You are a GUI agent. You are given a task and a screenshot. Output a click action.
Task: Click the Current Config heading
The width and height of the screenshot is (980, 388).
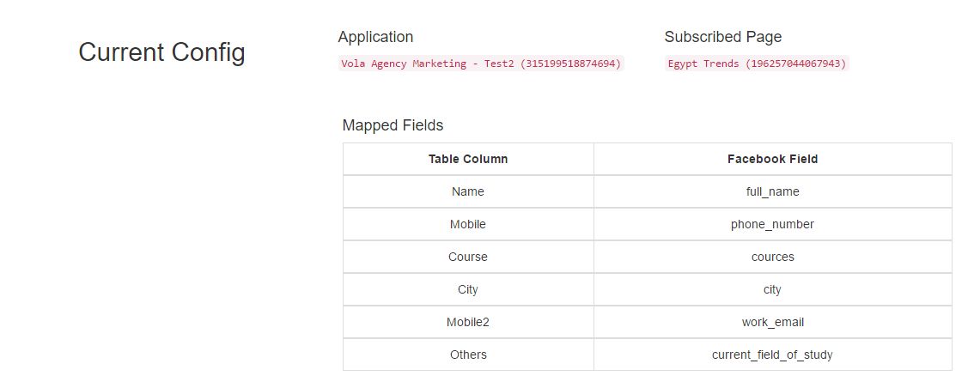[x=161, y=52]
